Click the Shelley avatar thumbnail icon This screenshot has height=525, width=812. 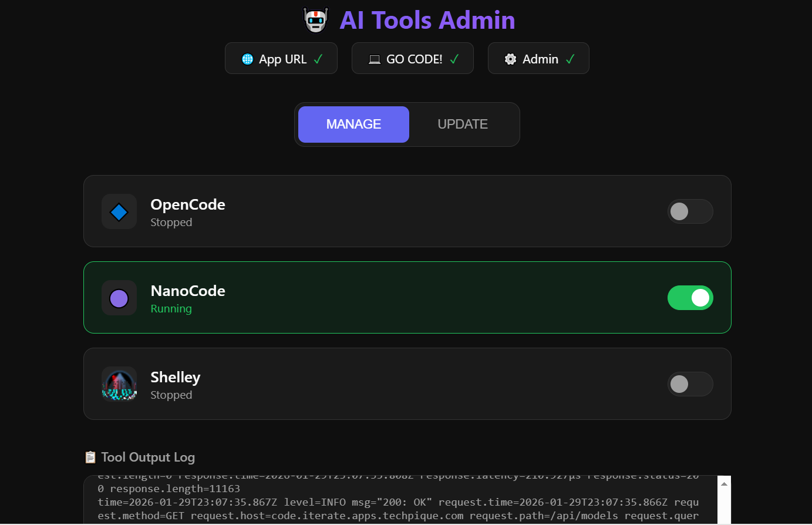(119, 384)
